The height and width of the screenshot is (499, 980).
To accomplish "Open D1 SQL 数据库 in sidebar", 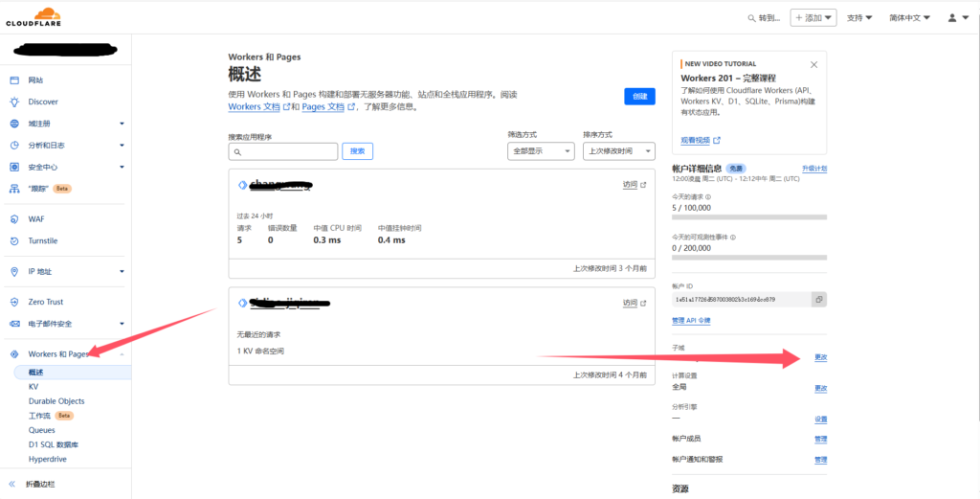I will [54, 444].
